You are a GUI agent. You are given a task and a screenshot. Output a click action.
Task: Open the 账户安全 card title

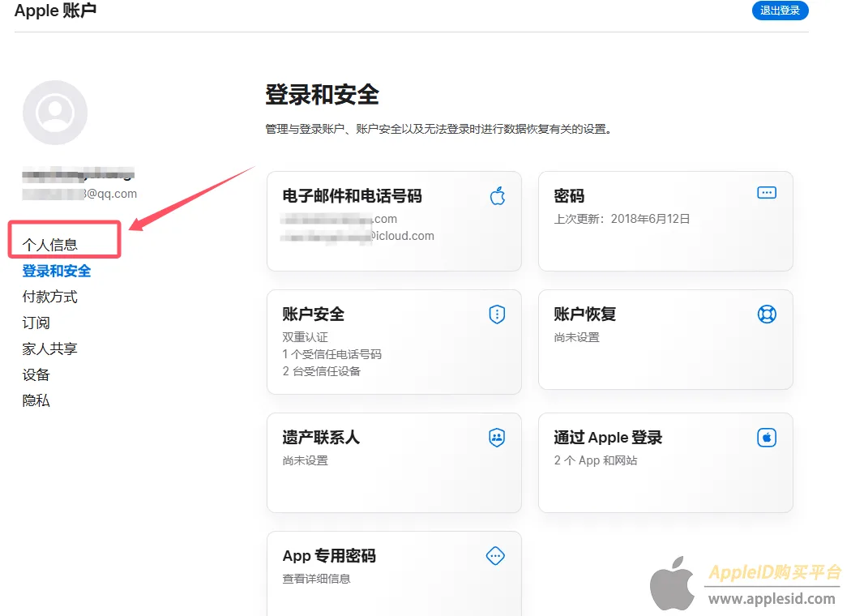313,314
